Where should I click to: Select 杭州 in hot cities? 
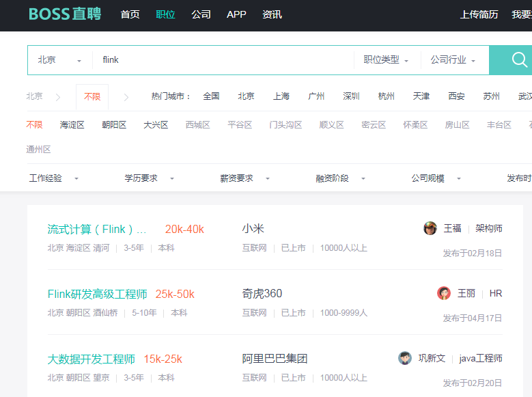point(386,96)
